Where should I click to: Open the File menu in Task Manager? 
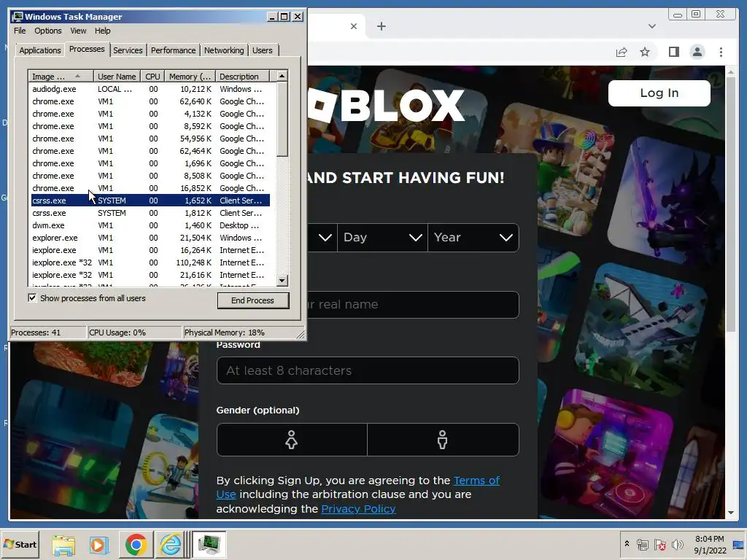20,31
